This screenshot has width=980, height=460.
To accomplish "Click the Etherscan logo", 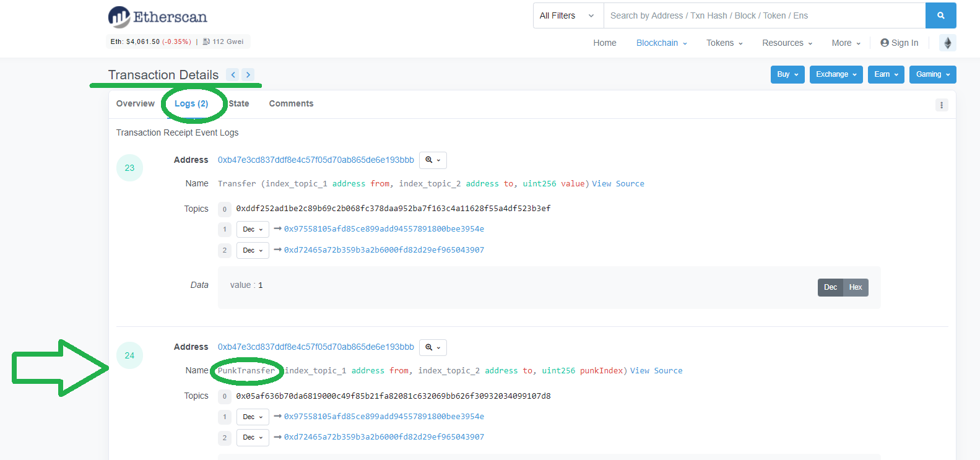I will [158, 17].
